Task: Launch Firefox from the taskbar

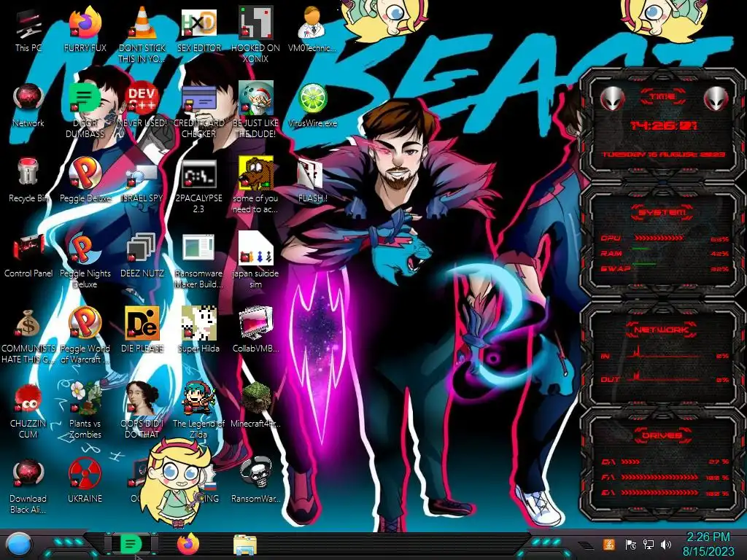Action: (x=187, y=544)
